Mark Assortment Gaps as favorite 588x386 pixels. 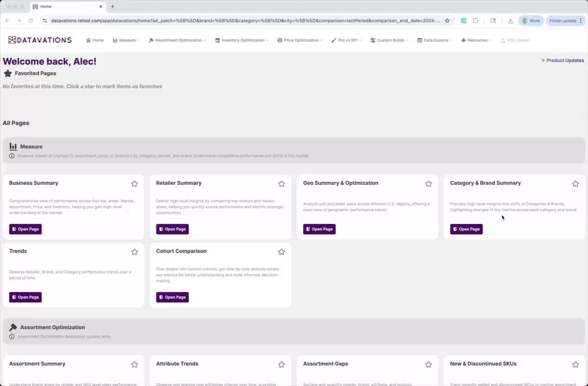[428, 364]
